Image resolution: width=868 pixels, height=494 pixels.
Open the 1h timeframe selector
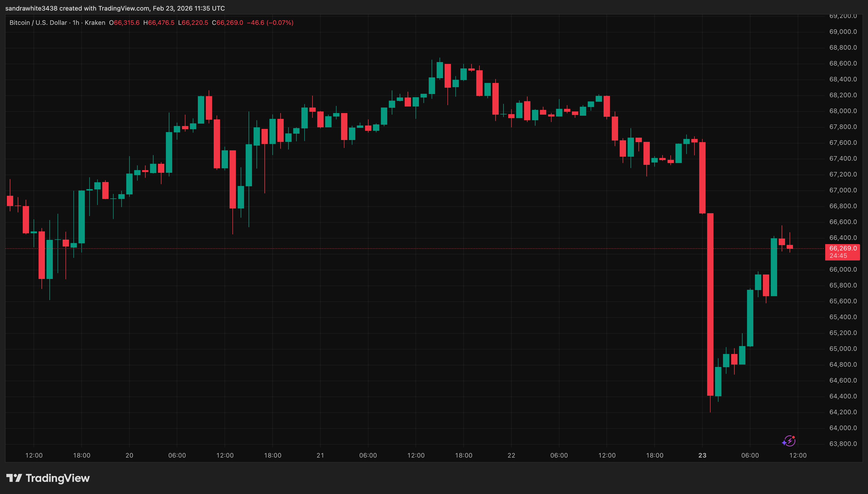click(77, 23)
